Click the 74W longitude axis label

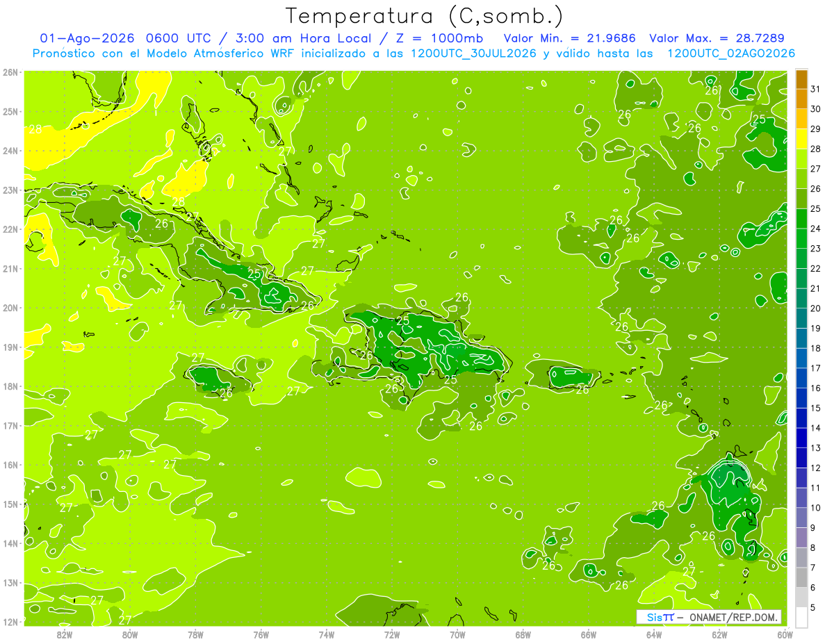coord(326,634)
